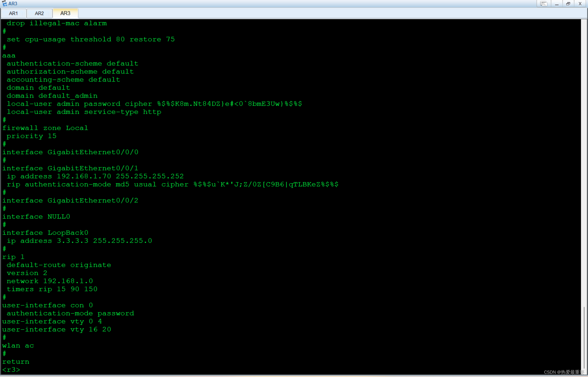
Task: Click the 'rip 1' line
Action: pos(14,257)
